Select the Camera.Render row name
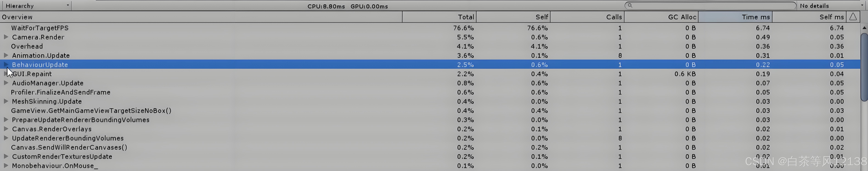 click(38, 37)
